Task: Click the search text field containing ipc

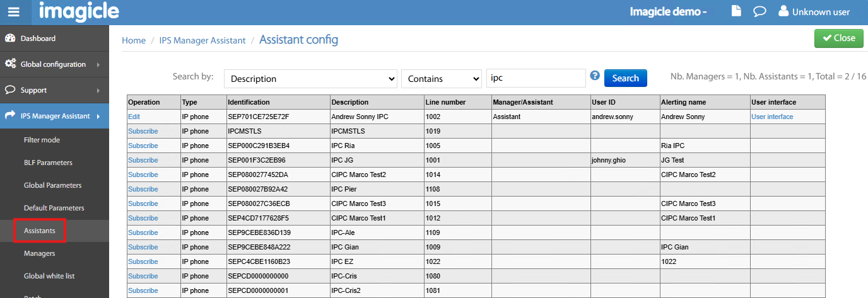Action: [536, 79]
